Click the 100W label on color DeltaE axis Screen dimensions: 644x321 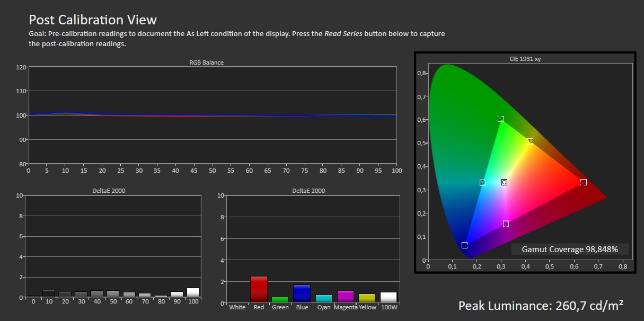(x=388, y=307)
